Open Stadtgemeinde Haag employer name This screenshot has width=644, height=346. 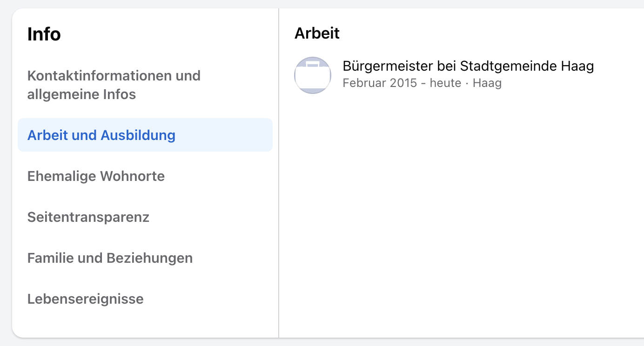[527, 66]
